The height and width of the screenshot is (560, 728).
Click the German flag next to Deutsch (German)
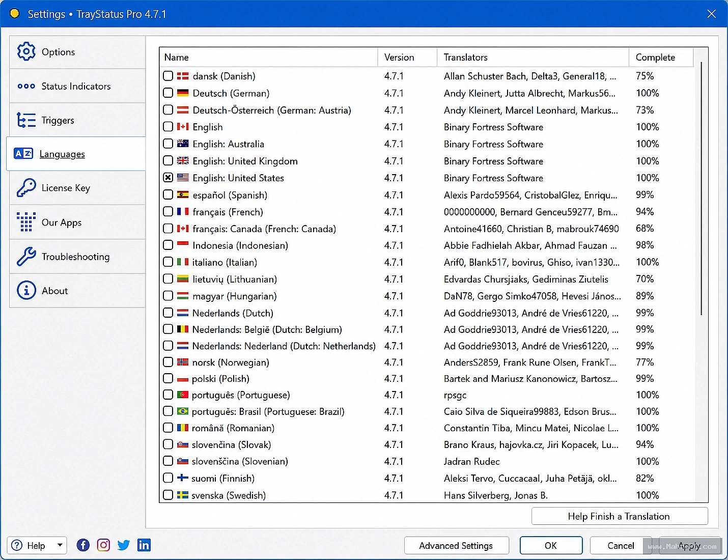click(x=183, y=93)
